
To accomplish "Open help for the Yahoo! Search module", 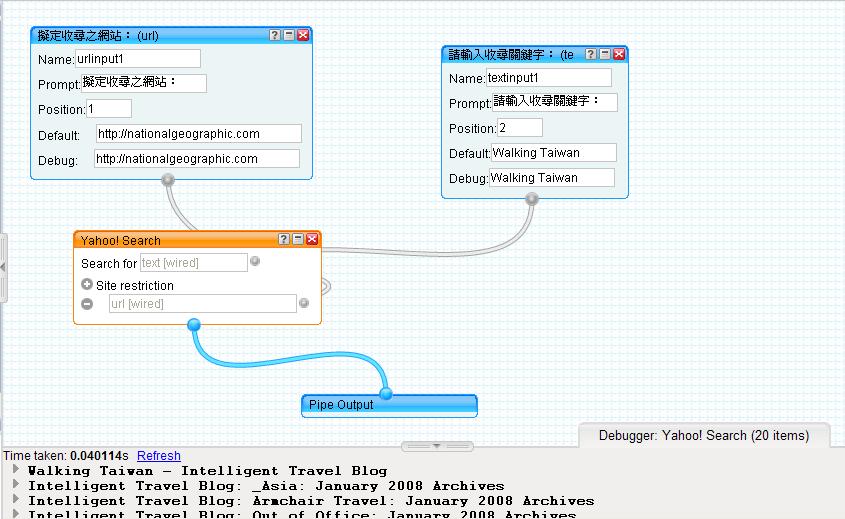I will click(284, 239).
